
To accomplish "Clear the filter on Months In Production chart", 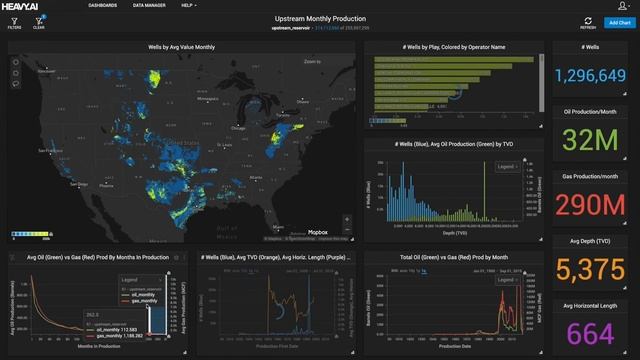I will click(13, 258).
